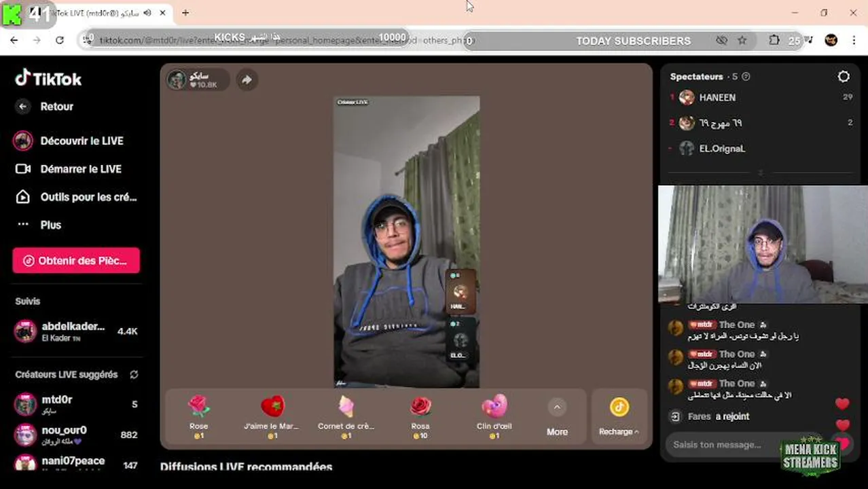This screenshot has width=868, height=489.
Task: Open the Spectateurs settings icon
Action: point(844,77)
